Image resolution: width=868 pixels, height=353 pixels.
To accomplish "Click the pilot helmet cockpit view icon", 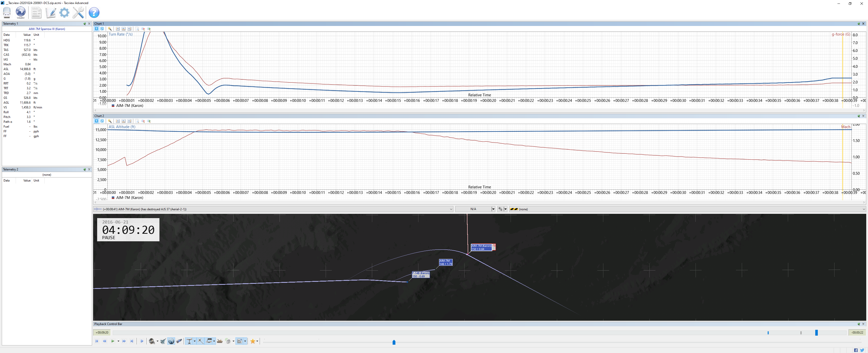I will pos(152,341).
